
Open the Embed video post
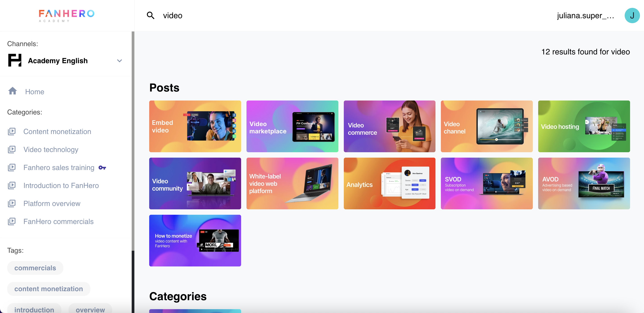(195, 126)
